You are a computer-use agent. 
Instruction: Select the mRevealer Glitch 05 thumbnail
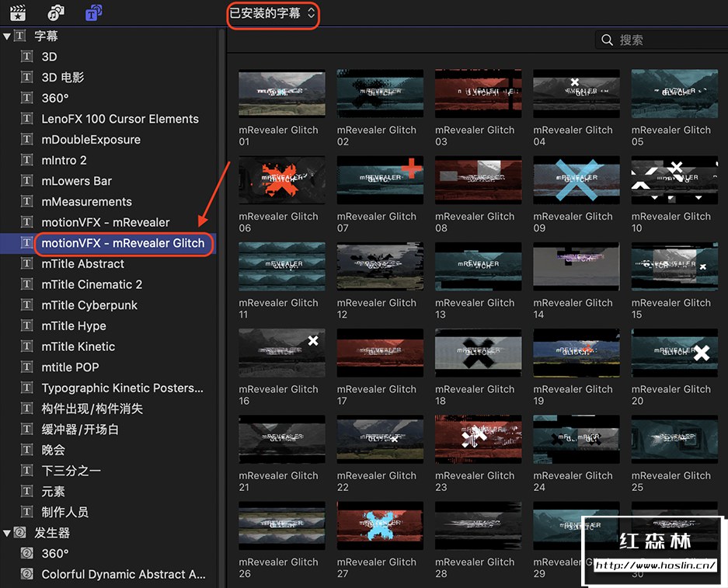click(674, 93)
